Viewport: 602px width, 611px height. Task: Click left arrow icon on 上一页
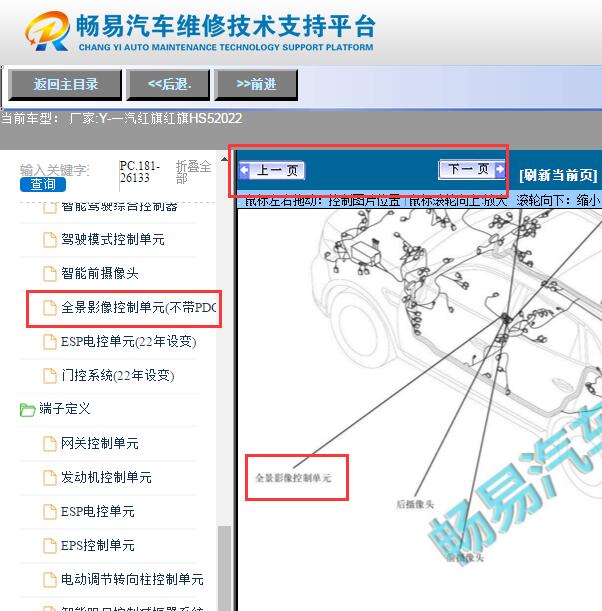(245, 170)
